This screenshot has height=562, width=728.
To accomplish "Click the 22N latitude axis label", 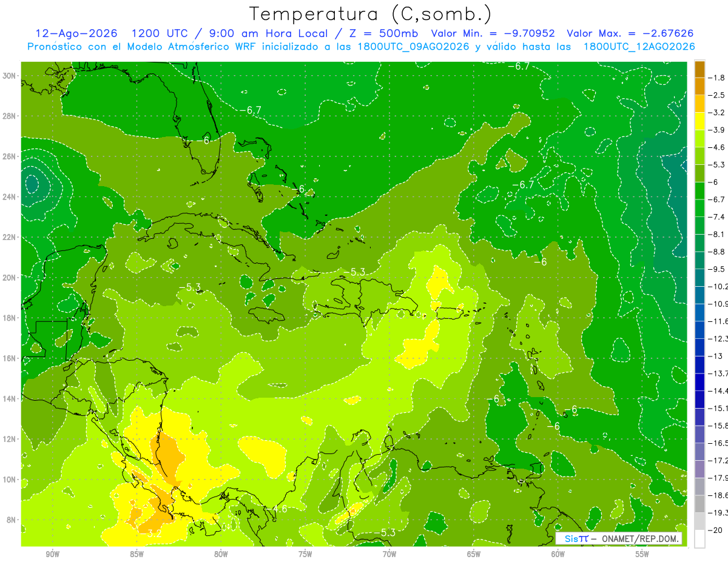I will point(10,237).
